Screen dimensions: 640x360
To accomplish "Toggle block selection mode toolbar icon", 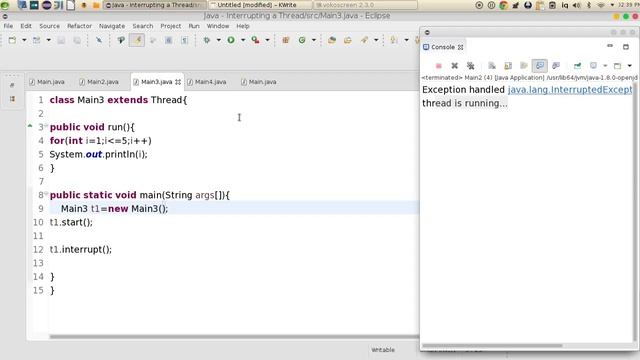I will 169,40.
